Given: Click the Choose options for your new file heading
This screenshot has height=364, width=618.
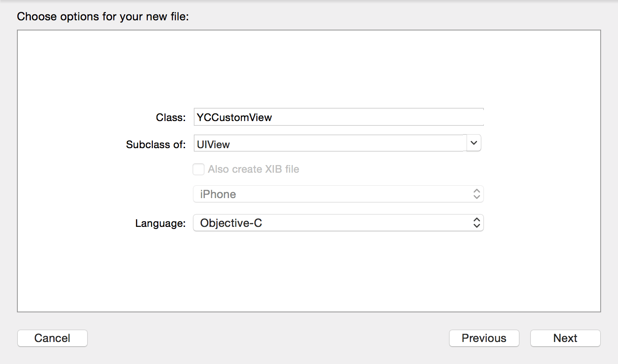Looking at the screenshot, I should coord(103,17).
